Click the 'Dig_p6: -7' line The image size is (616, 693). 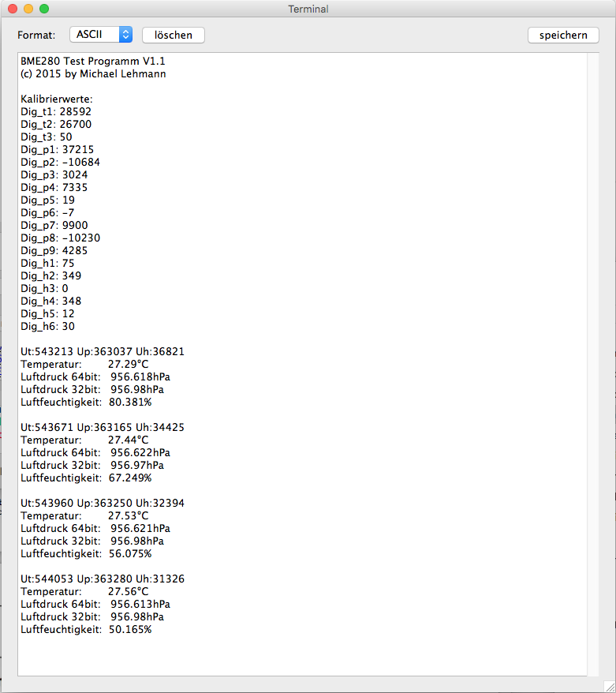tap(47, 212)
